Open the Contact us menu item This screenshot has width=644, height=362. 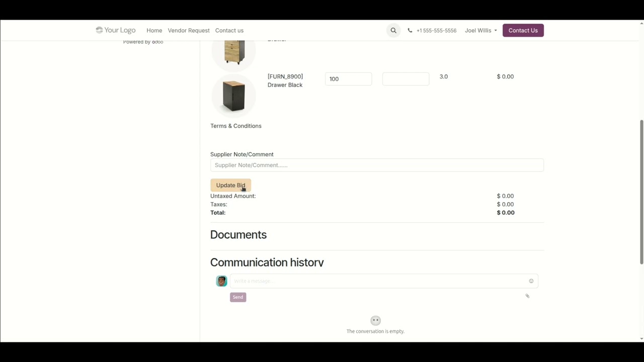pos(229,31)
